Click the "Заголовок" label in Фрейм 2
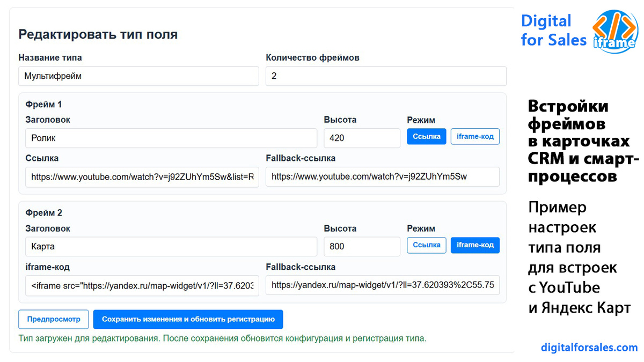The width and height of the screenshot is (644, 362). (x=48, y=228)
